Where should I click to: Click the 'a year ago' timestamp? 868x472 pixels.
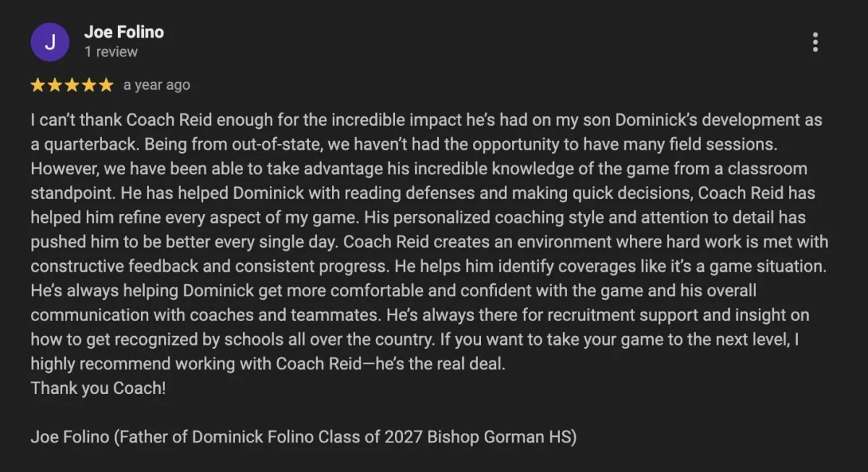(x=157, y=85)
